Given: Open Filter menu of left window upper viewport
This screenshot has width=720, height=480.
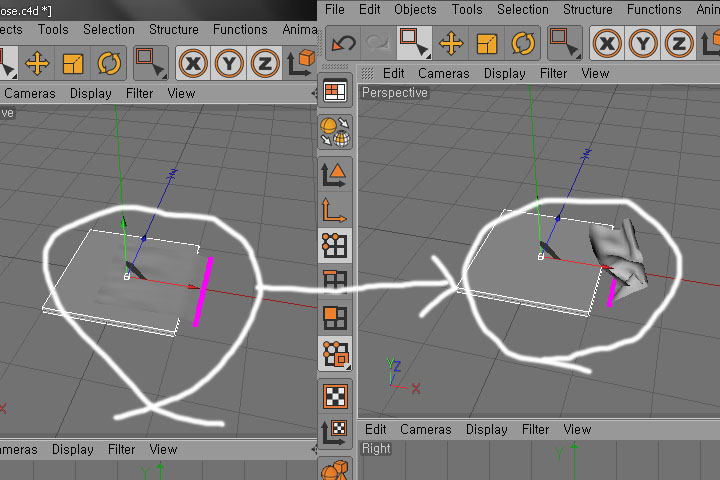Looking at the screenshot, I should click(139, 94).
